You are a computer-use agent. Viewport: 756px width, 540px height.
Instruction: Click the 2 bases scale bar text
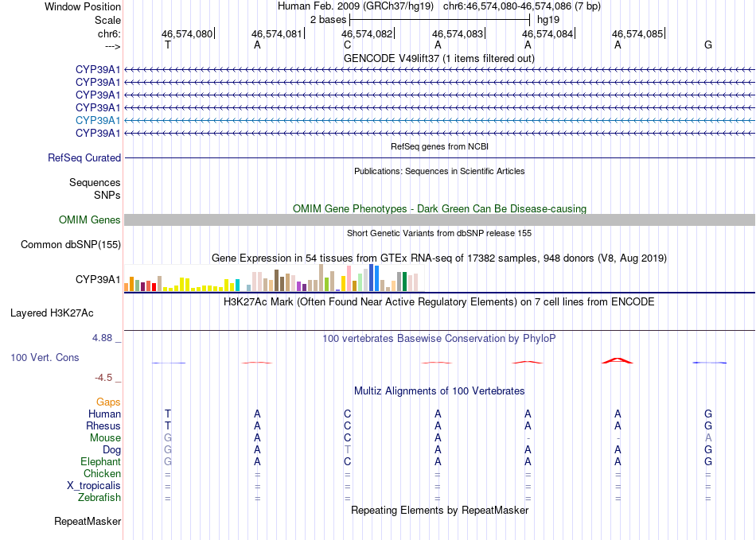[329, 20]
